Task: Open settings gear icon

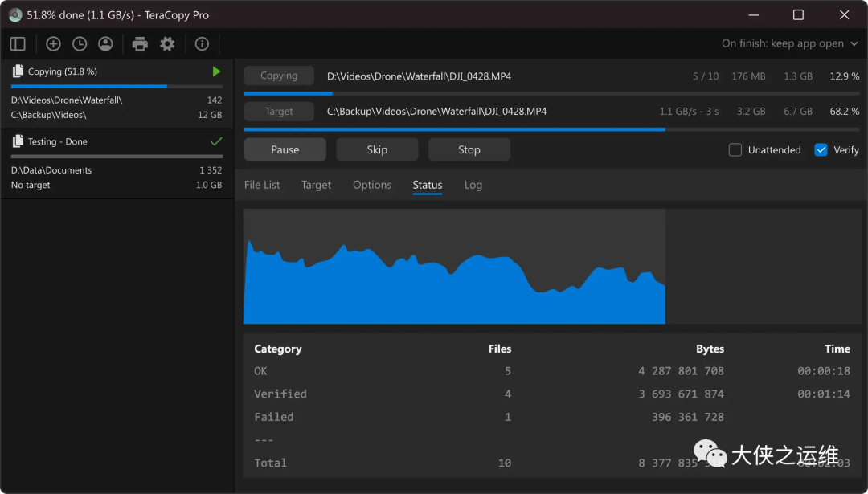Action: (167, 44)
